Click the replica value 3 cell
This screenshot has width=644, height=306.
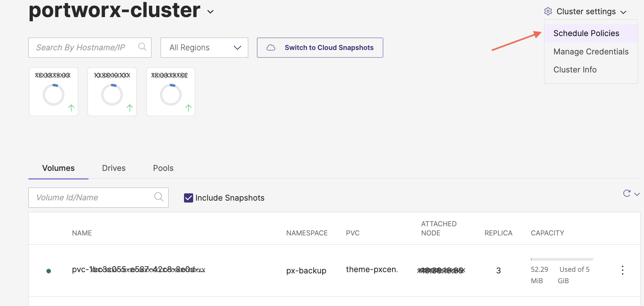pyautogui.click(x=499, y=271)
